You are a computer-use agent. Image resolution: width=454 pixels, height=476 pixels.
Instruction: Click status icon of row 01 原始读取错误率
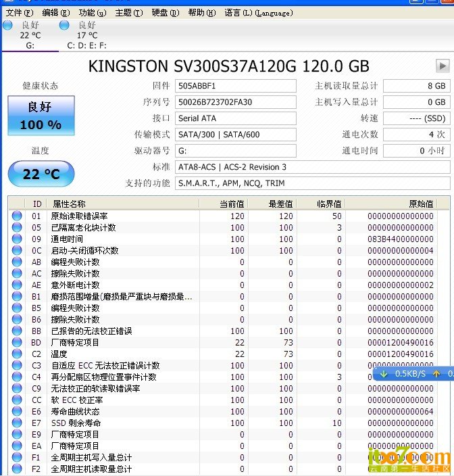pyautogui.click(x=17, y=216)
